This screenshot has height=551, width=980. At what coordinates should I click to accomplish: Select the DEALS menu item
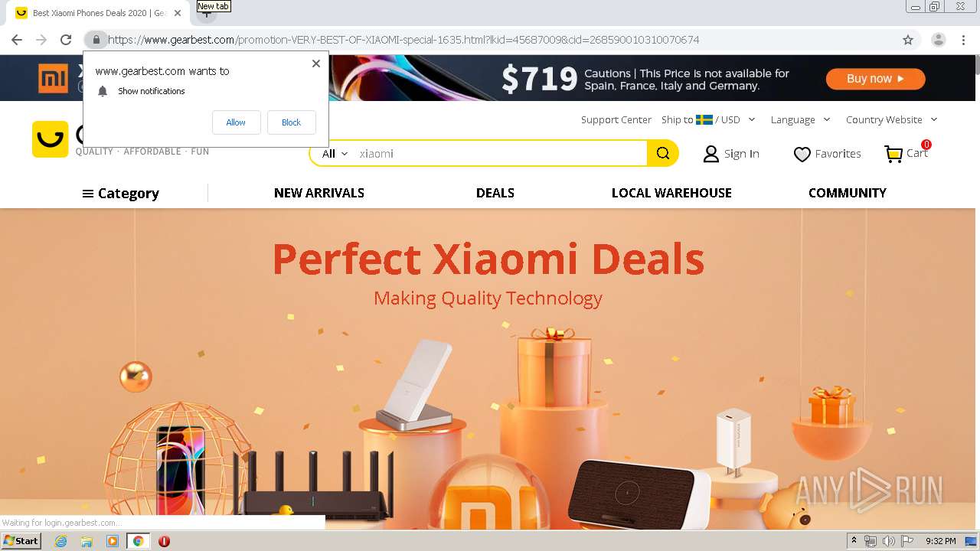(495, 193)
